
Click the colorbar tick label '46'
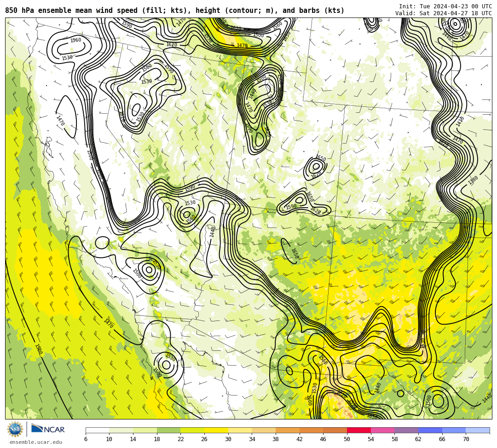pyautogui.click(x=323, y=439)
